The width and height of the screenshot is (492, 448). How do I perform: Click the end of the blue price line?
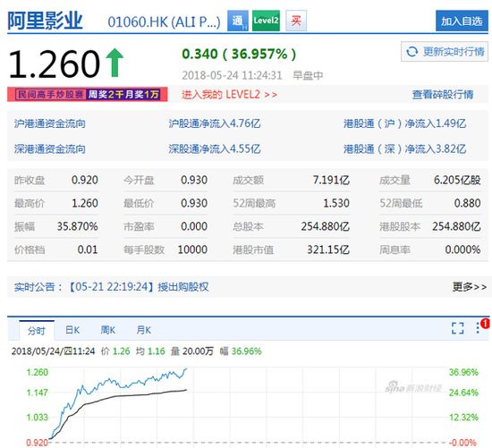186,369
